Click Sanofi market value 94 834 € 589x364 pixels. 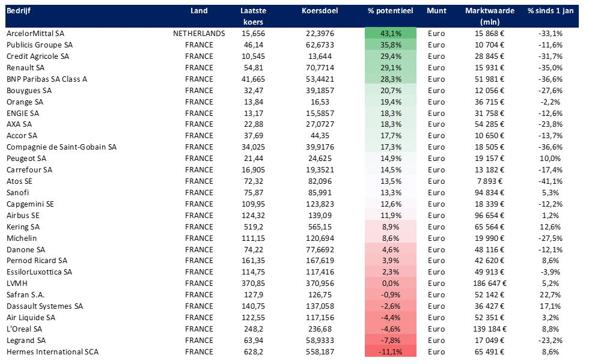click(x=489, y=192)
